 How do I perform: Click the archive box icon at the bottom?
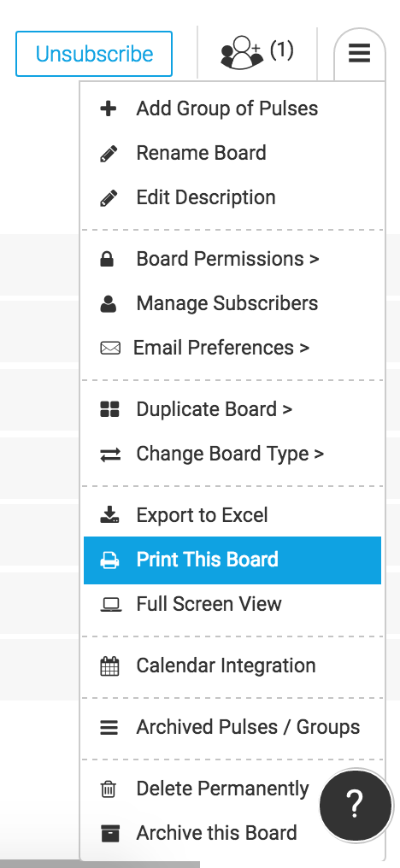tap(109, 833)
